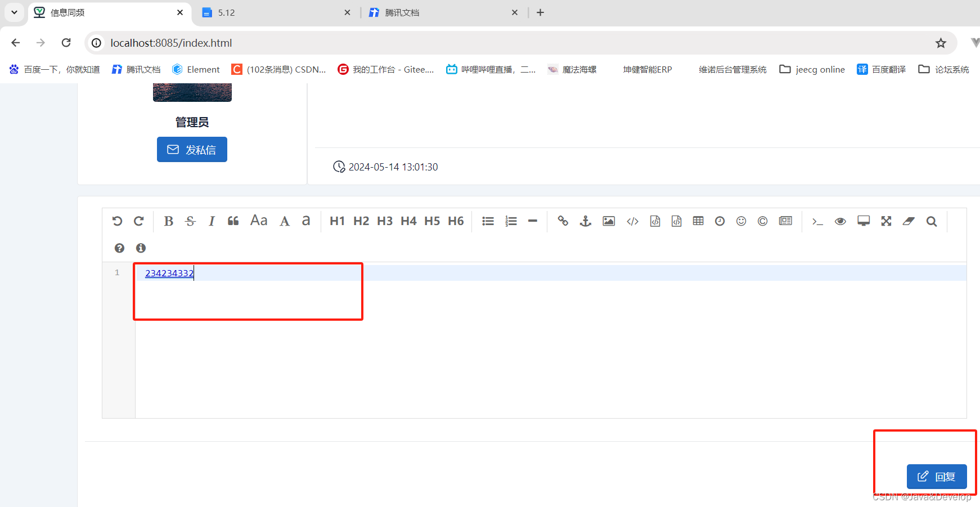
Task: Apply strikethrough formatting
Action: click(190, 221)
